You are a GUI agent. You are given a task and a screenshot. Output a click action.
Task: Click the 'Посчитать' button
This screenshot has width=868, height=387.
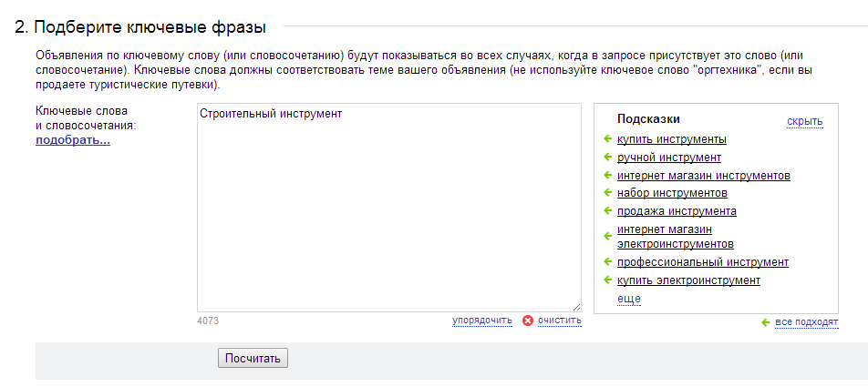pyautogui.click(x=253, y=358)
